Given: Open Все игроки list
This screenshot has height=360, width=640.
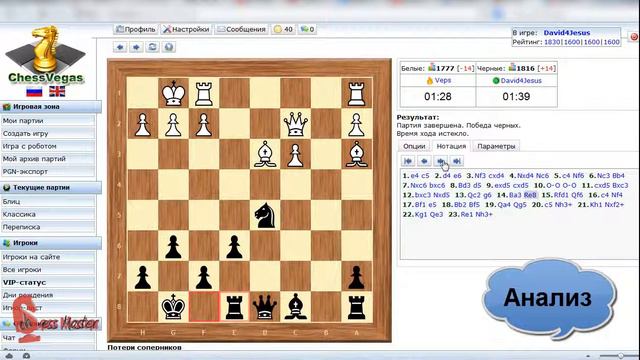Looking at the screenshot, I should tap(48, 270).
